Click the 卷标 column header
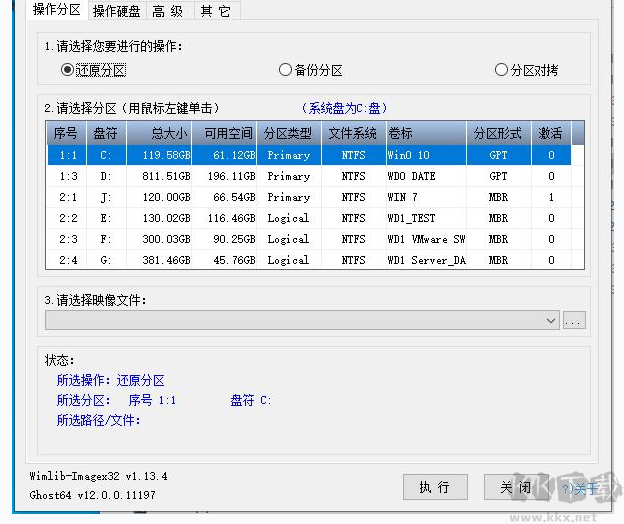 (426, 133)
